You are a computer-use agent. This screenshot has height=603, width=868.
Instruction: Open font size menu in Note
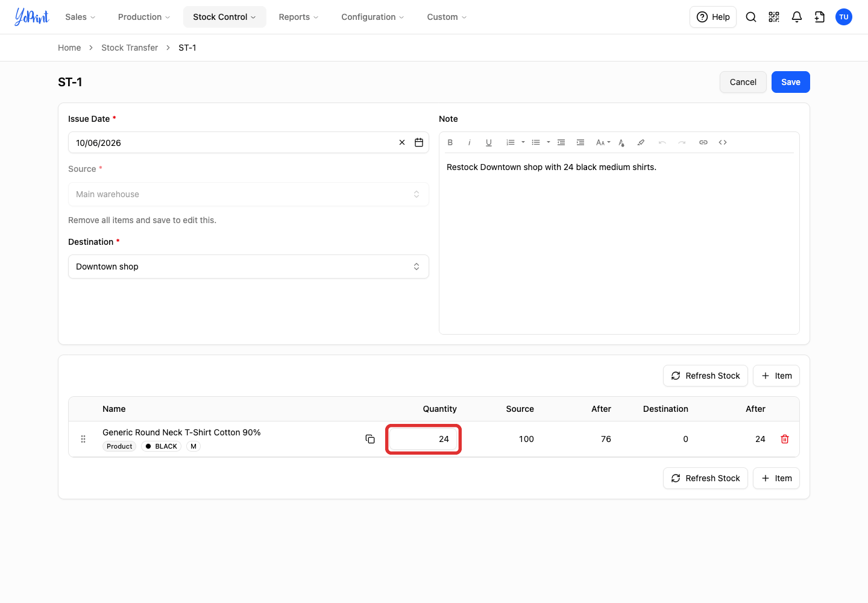603,142
